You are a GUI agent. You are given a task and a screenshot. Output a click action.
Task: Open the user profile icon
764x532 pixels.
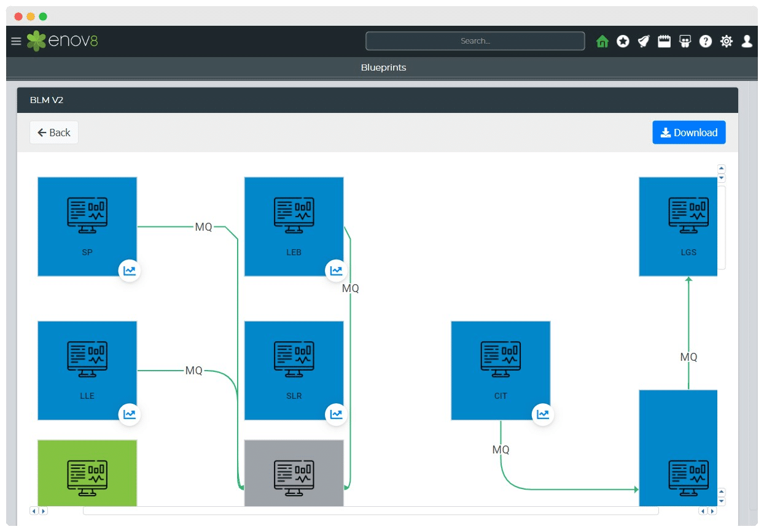pos(747,41)
